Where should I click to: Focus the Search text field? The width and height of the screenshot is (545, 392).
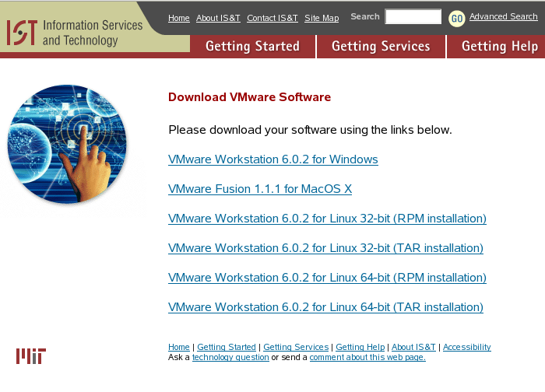coord(413,16)
